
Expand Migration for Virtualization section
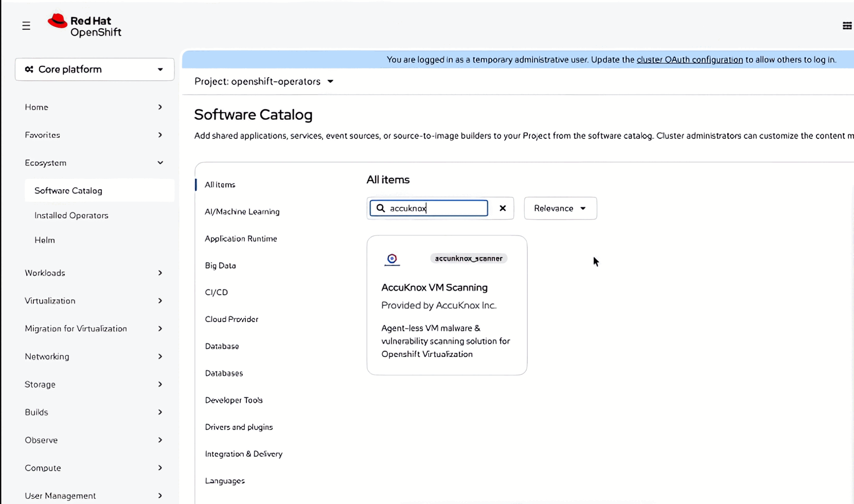click(94, 329)
